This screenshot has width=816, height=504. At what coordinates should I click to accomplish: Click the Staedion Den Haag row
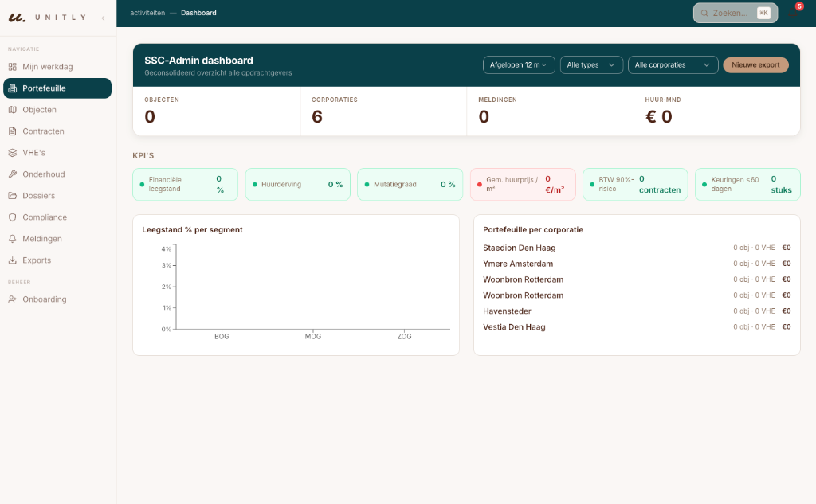(x=637, y=248)
